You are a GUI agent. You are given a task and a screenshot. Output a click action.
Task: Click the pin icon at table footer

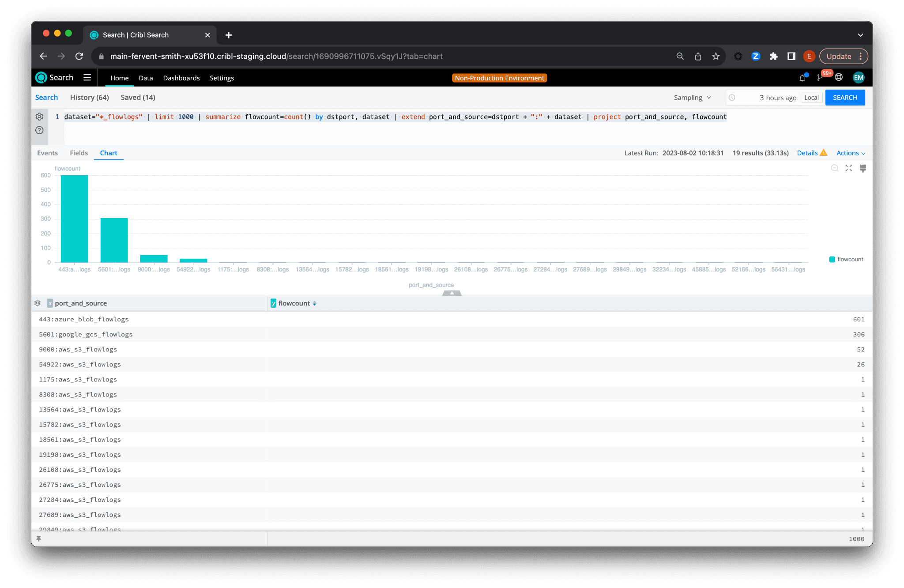[39, 539]
